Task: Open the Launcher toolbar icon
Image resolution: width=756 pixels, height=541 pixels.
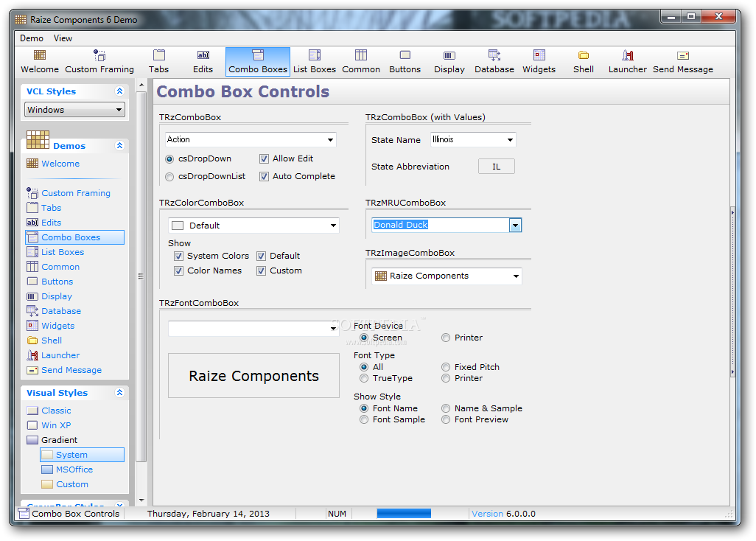Action: click(x=627, y=55)
